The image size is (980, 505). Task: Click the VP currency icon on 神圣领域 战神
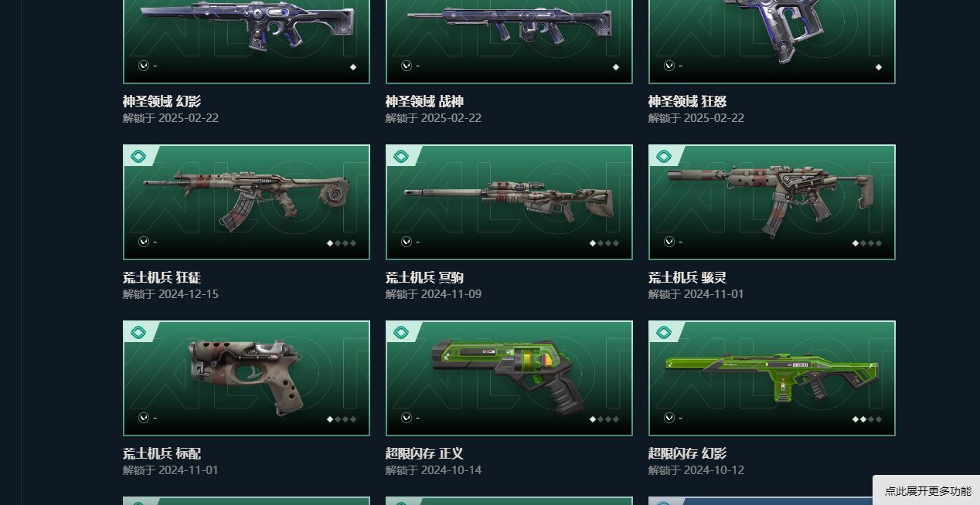406,66
